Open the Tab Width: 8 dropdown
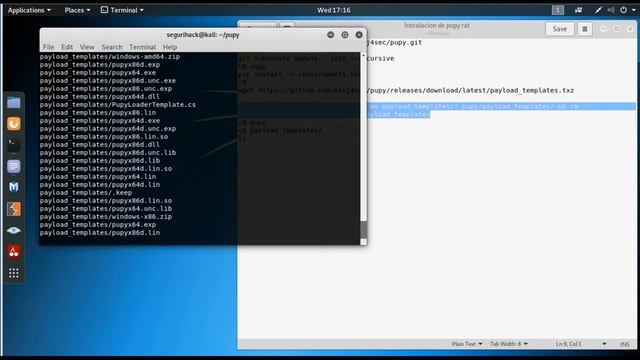 [509, 344]
